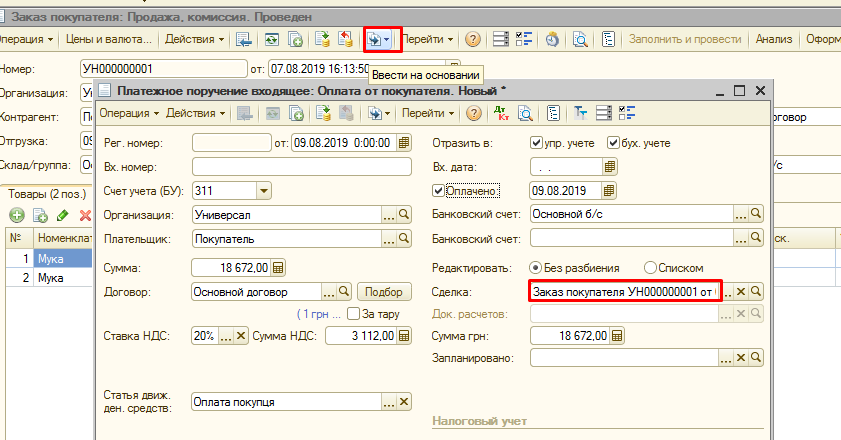The height and width of the screenshot is (440, 841).
Task: Toggle бух. учете checkbox
Action: (x=613, y=143)
